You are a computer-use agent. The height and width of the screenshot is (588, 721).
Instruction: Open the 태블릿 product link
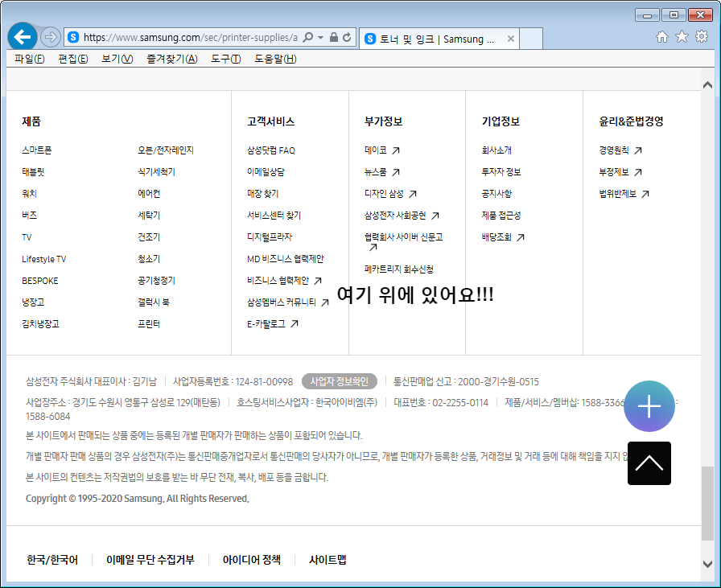coord(33,172)
